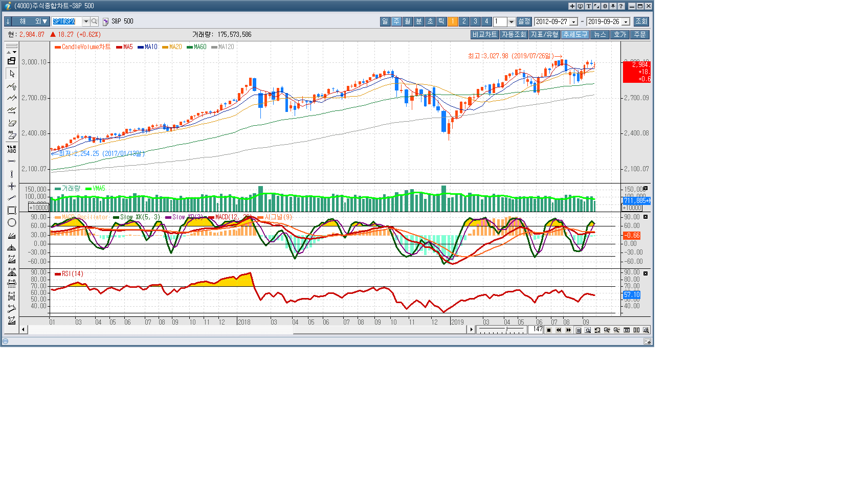This screenshot has width=845, height=504.
Task: Open the start date 2012-09-27 dropdown
Action: point(573,22)
